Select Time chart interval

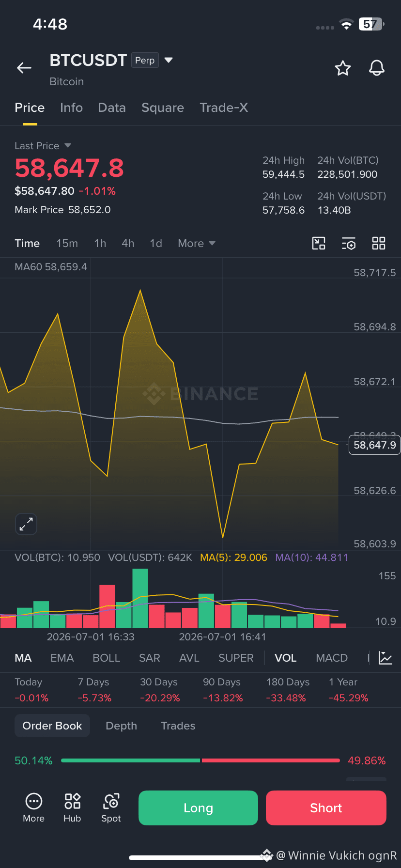pyautogui.click(x=27, y=243)
